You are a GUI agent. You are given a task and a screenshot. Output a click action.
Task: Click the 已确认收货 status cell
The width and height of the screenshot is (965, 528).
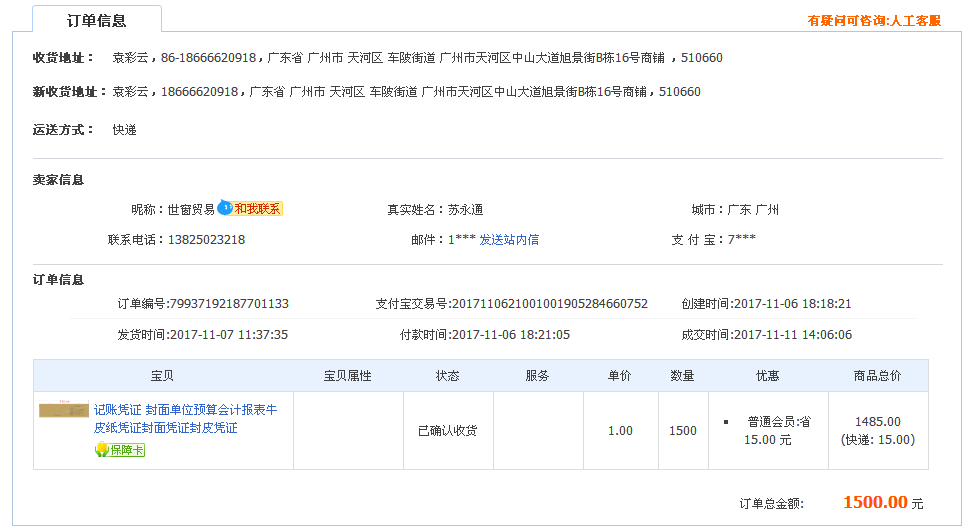click(x=448, y=431)
